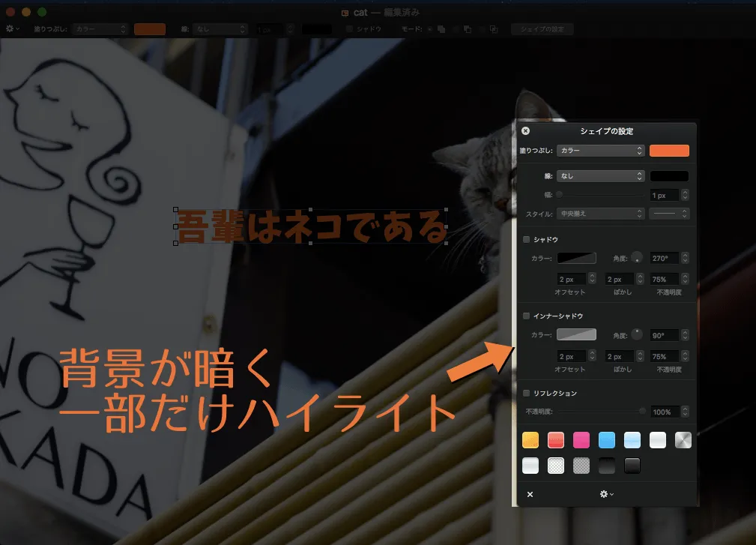This screenshot has width=756, height=545.
Task: Open the black stroke color well in the panel
Action: (x=669, y=176)
